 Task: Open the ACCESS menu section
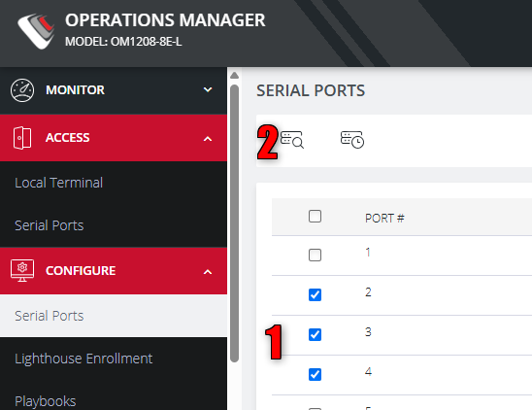click(114, 138)
